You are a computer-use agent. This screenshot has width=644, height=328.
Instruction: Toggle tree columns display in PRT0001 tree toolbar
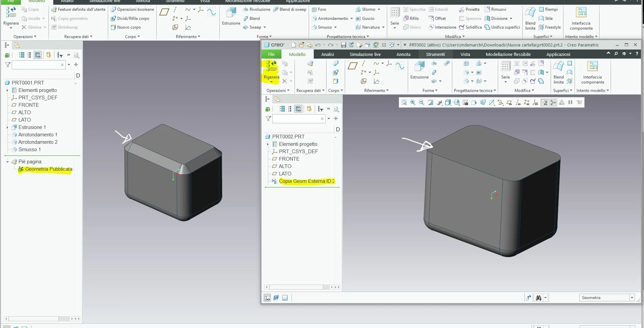point(38,55)
